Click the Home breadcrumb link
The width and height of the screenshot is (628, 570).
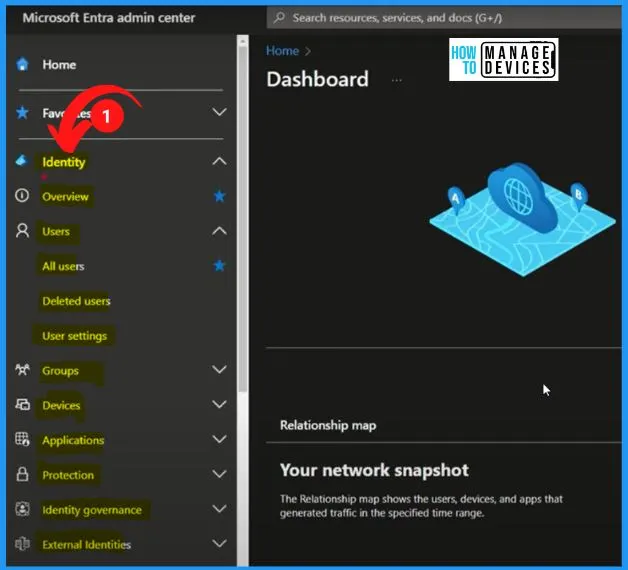pos(282,51)
